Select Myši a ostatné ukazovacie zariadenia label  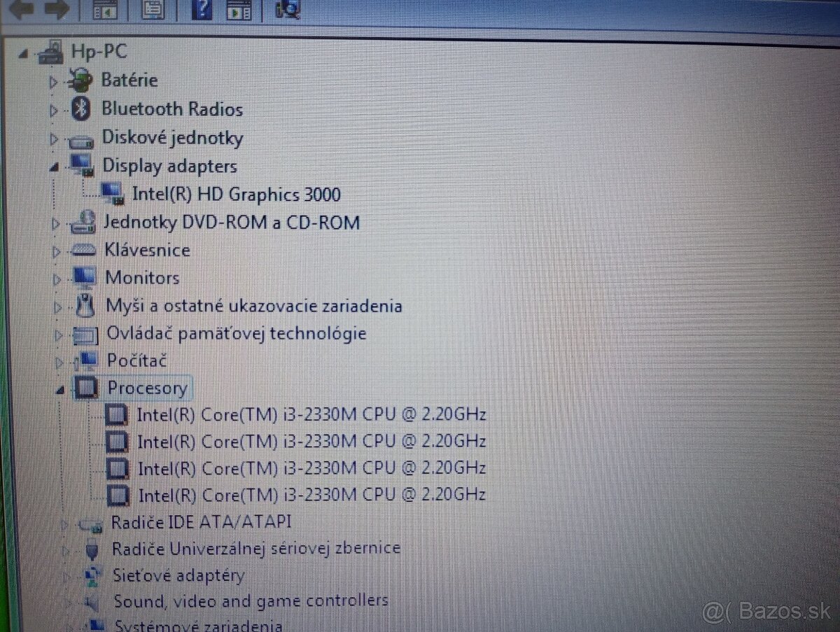(254, 306)
